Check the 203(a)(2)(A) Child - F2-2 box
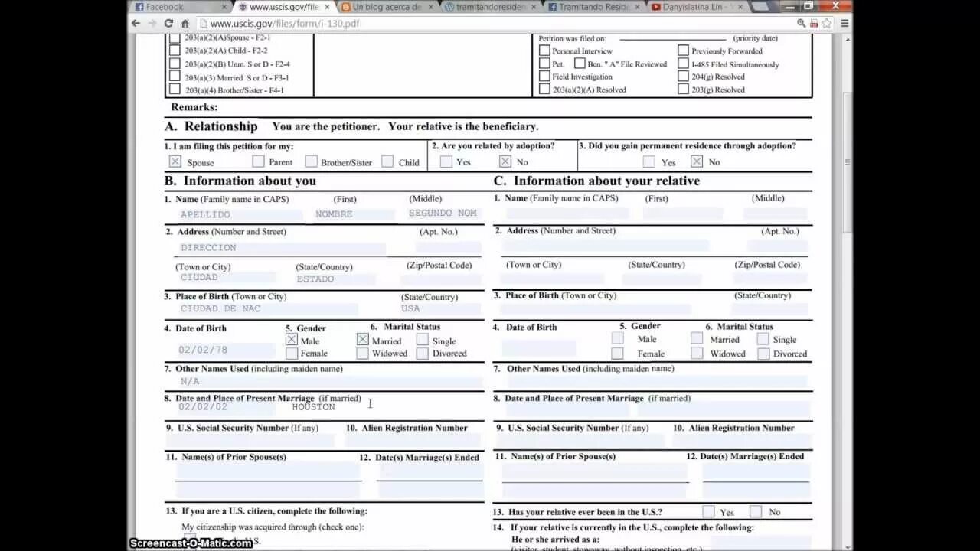Viewport: 980px width, 551px height. click(x=175, y=51)
